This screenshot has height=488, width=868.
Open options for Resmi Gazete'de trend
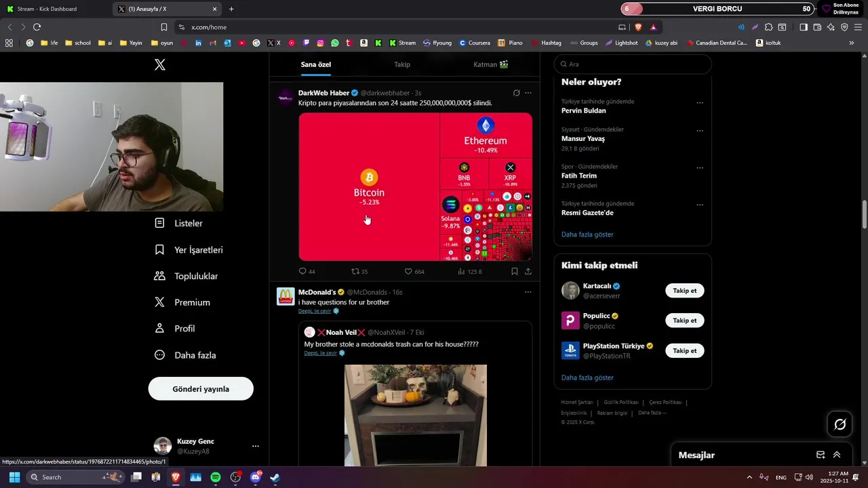point(700,205)
